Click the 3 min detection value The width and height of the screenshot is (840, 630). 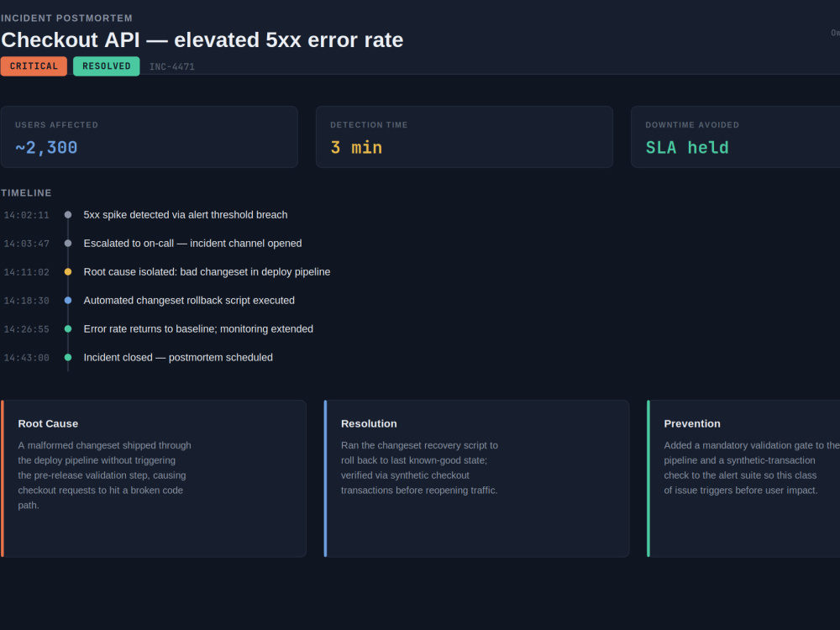tap(356, 148)
